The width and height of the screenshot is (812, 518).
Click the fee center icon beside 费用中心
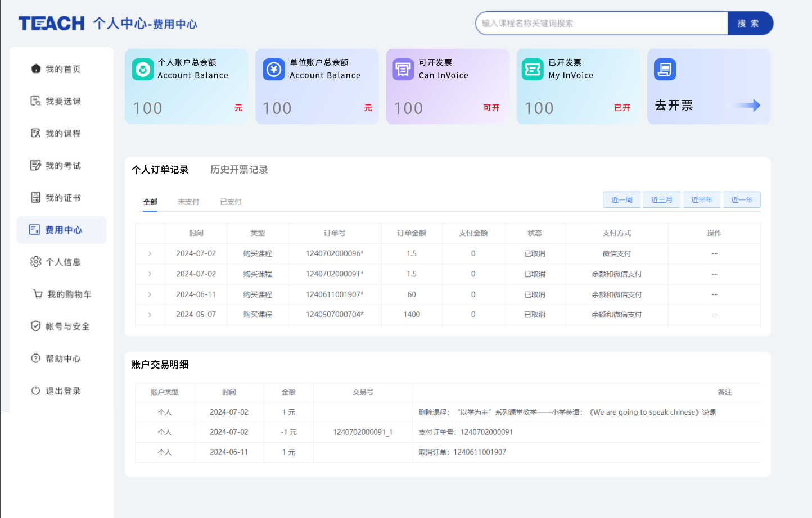click(35, 229)
